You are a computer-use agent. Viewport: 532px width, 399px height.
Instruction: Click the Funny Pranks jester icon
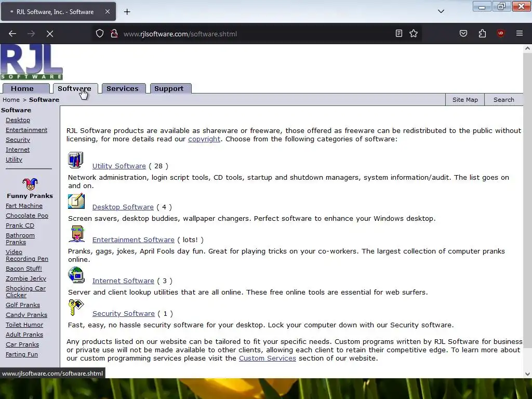coord(30,184)
